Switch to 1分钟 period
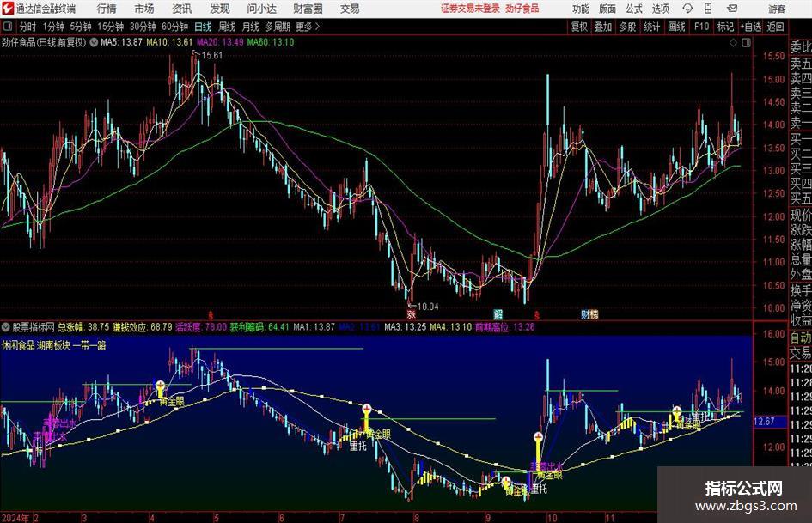The image size is (812, 523). point(53,27)
